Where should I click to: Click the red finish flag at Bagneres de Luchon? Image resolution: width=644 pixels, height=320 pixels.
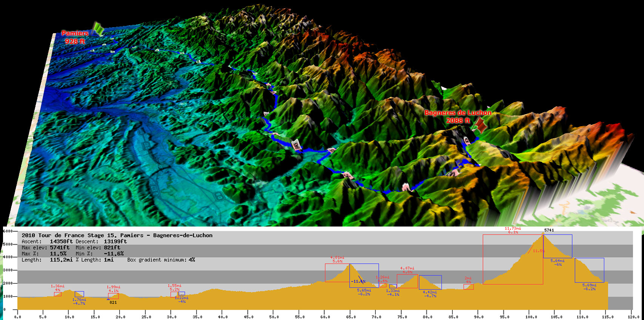480,125
